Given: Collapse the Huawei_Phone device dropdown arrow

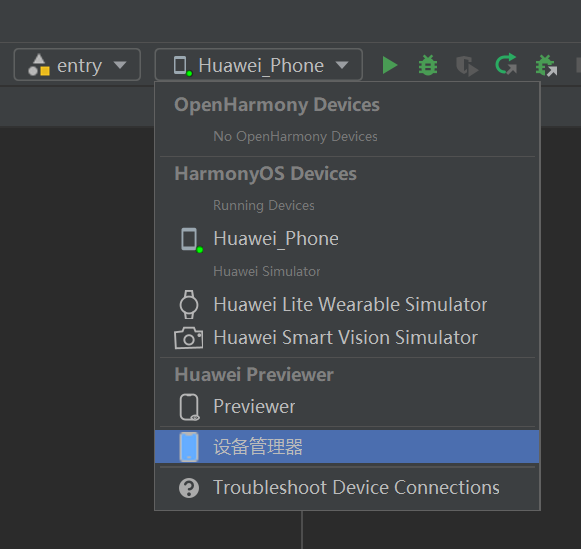Looking at the screenshot, I should pyautogui.click(x=342, y=65).
